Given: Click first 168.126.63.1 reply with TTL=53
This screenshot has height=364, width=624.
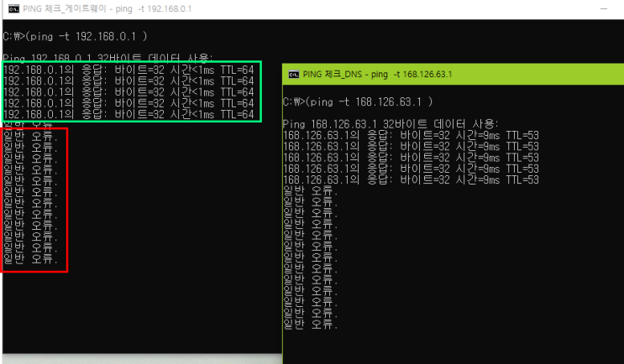Looking at the screenshot, I should coord(411,136).
